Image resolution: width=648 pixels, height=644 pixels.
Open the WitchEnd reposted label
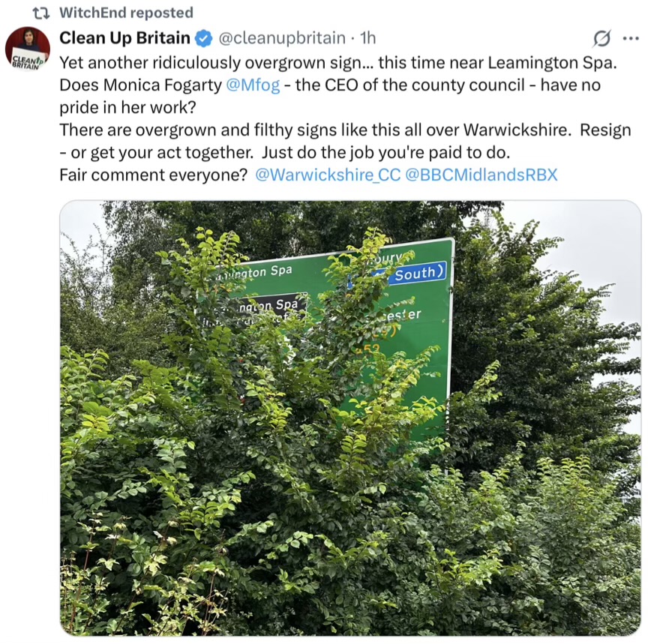[126, 13]
